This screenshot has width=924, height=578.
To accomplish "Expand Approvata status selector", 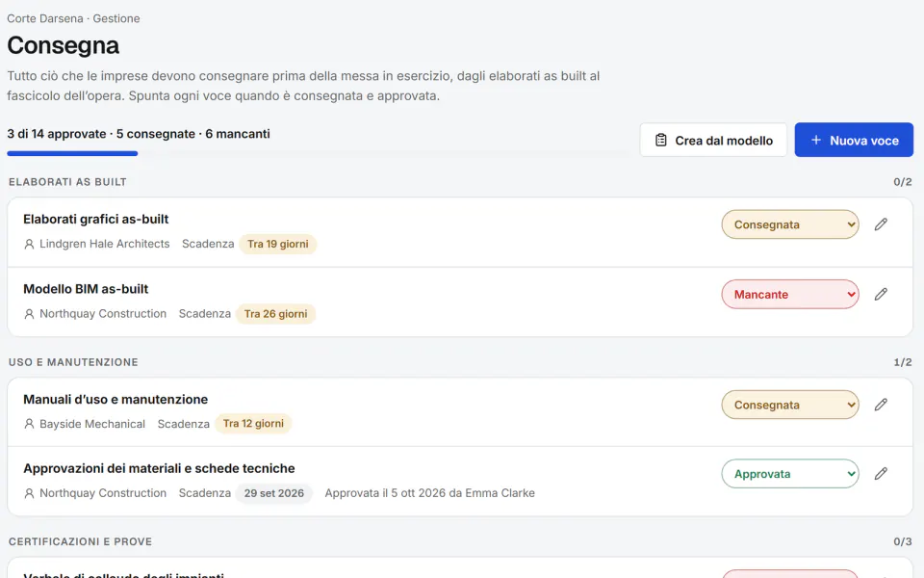I will [x=789, y=474].
